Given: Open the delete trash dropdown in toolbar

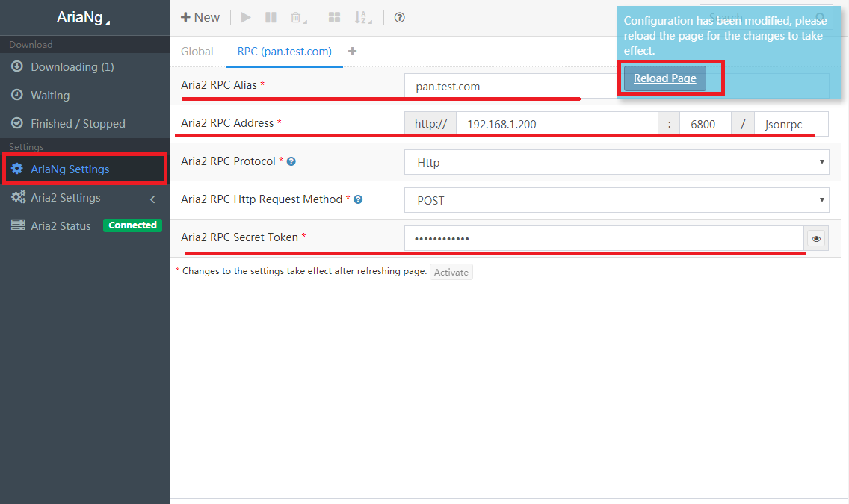Looking at the screenshot, I should coord(298,17).
